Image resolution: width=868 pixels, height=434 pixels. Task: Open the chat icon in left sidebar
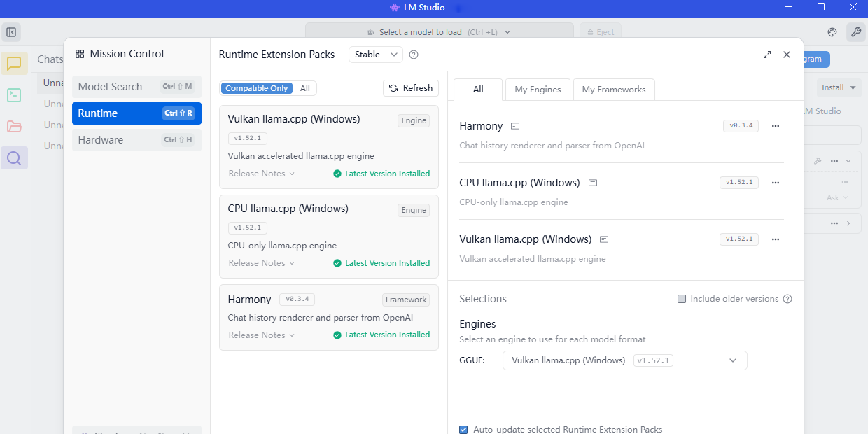click(14, 64)
